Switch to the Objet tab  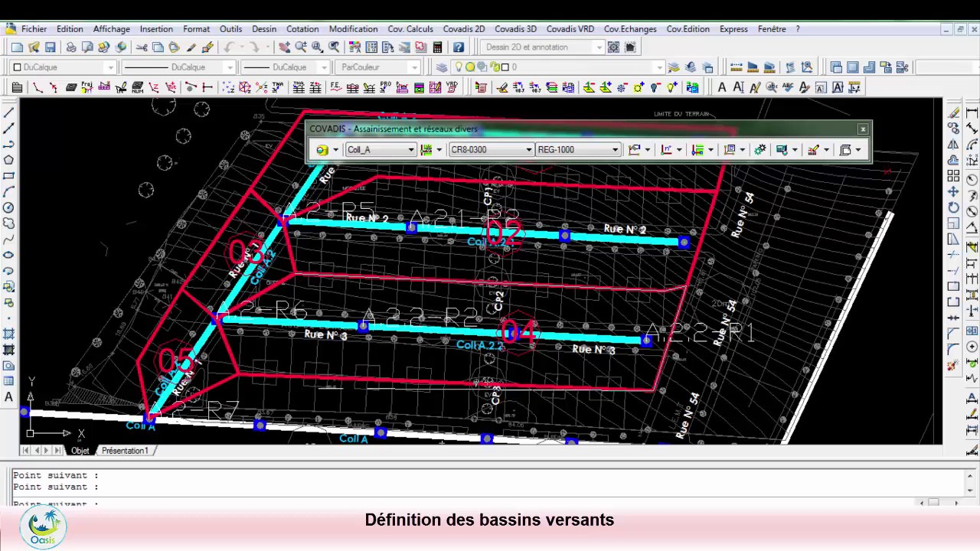point(80,451)
